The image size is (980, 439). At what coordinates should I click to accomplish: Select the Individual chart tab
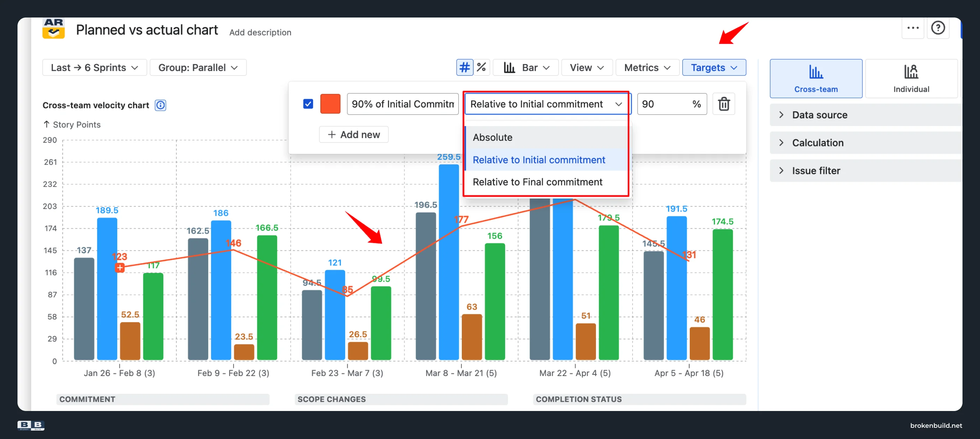point(911,78)
